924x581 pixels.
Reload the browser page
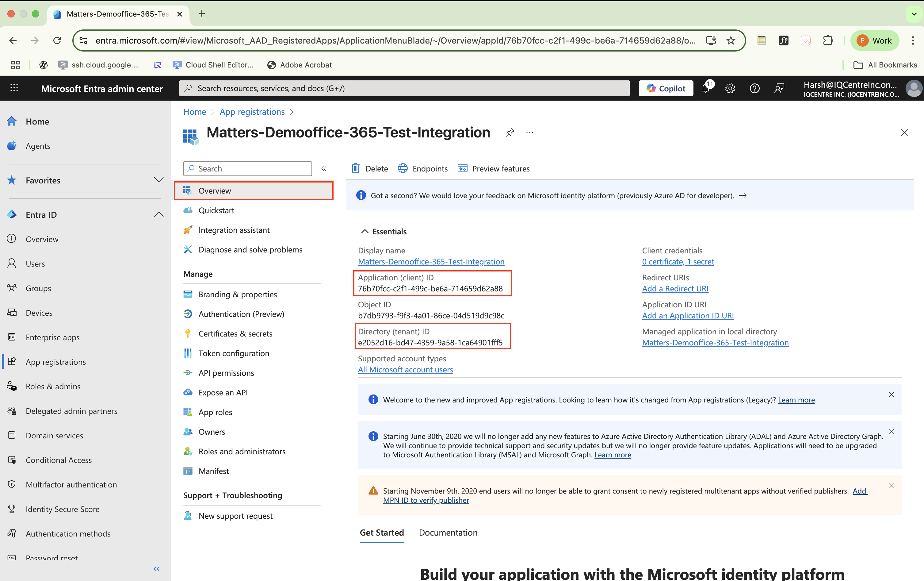pos(57,40)
